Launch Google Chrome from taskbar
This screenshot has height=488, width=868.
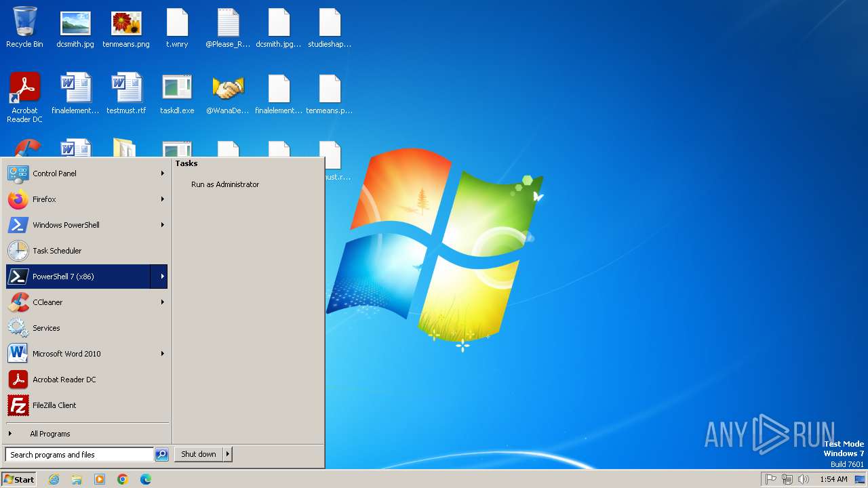click(123, 479)
